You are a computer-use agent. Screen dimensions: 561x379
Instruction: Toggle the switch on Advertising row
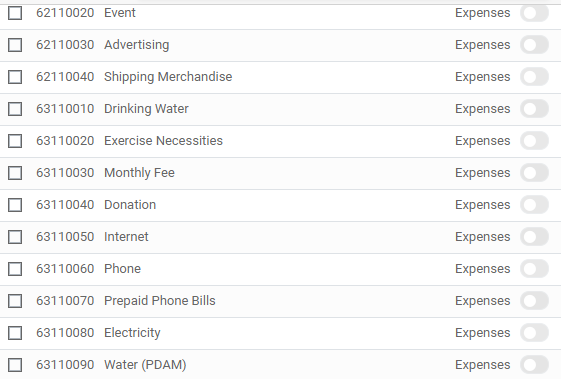[x=534, y=45]
